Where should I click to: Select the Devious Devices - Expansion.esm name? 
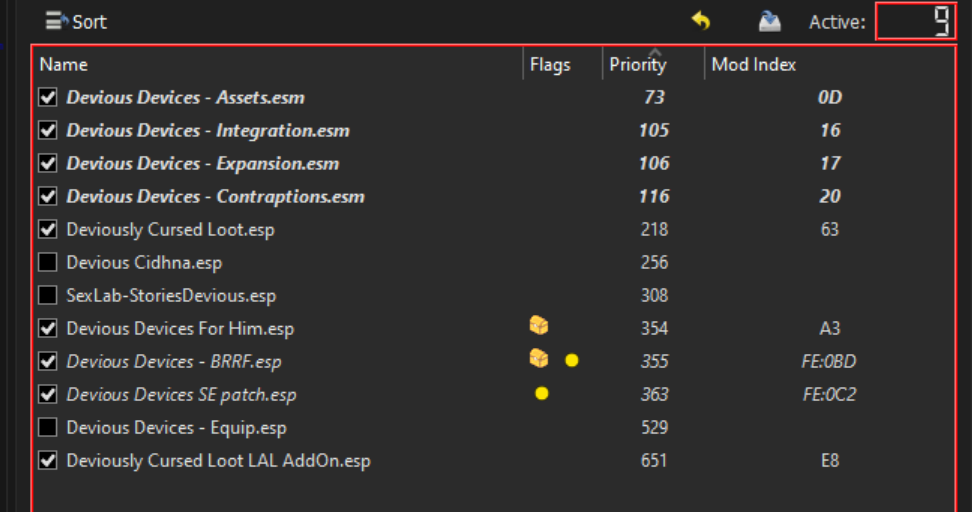(203, 163)
